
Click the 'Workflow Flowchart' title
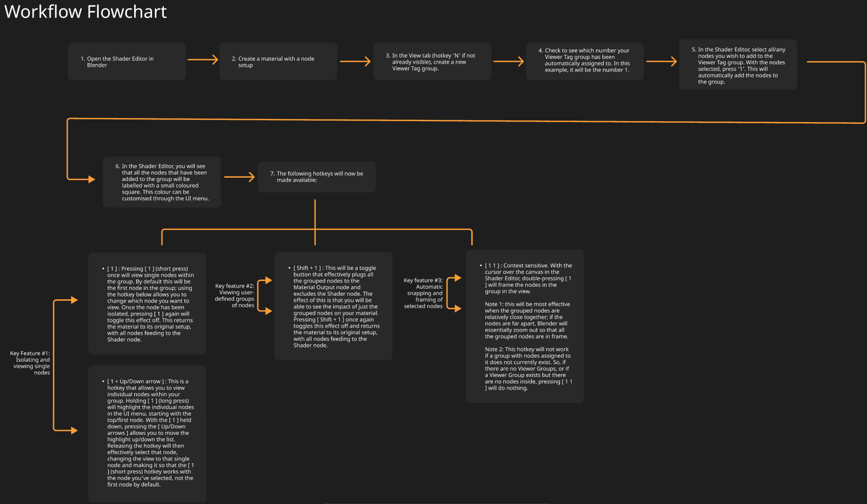tap(85, 12)
